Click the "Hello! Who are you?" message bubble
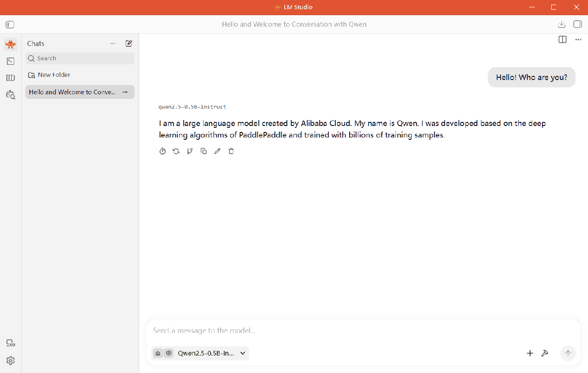 531,77
